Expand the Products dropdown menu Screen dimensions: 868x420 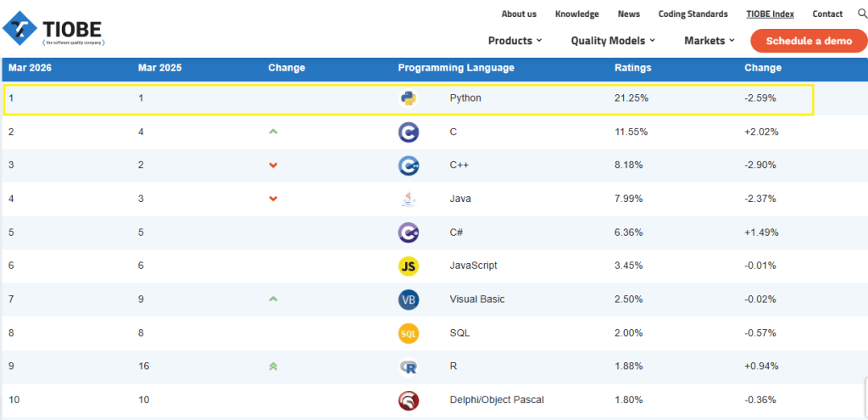point(515,41)
